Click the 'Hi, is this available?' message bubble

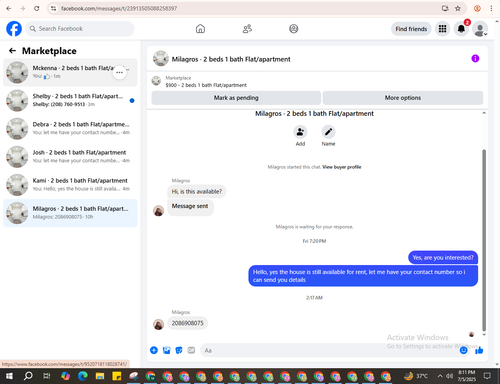coord(197,191)
